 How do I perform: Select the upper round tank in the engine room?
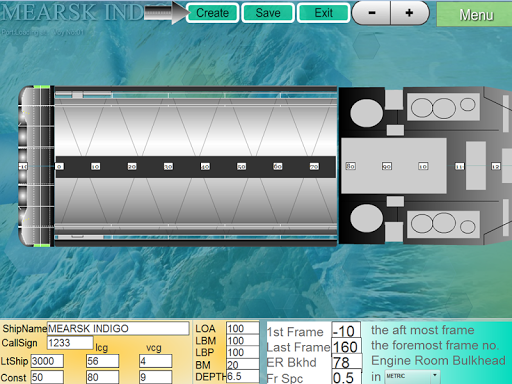coord(366,113)
